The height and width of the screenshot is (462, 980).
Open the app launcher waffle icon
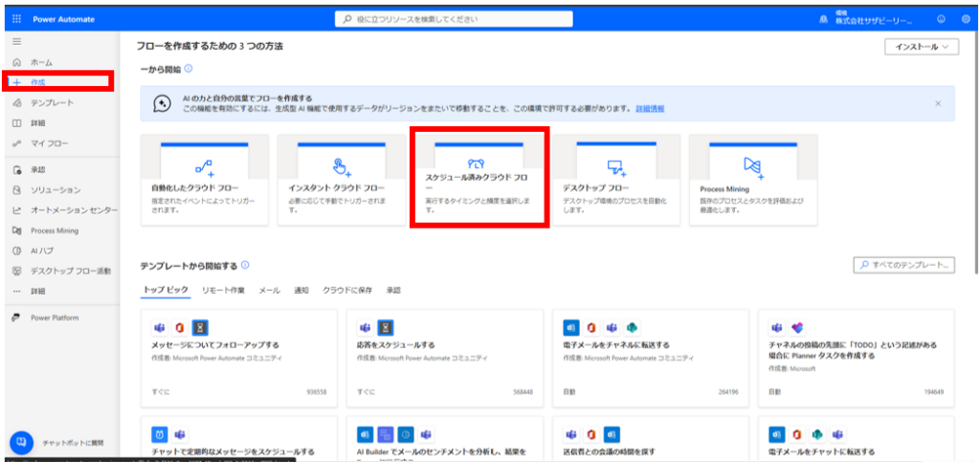[16, 18]
